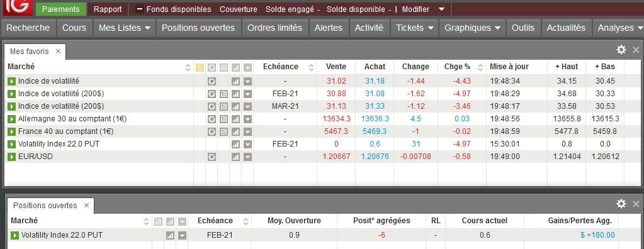Click green arrow icon beside Allemagne 30 au comptant
Viewport: 644px width, 249px height.
[x=11, y=119]
